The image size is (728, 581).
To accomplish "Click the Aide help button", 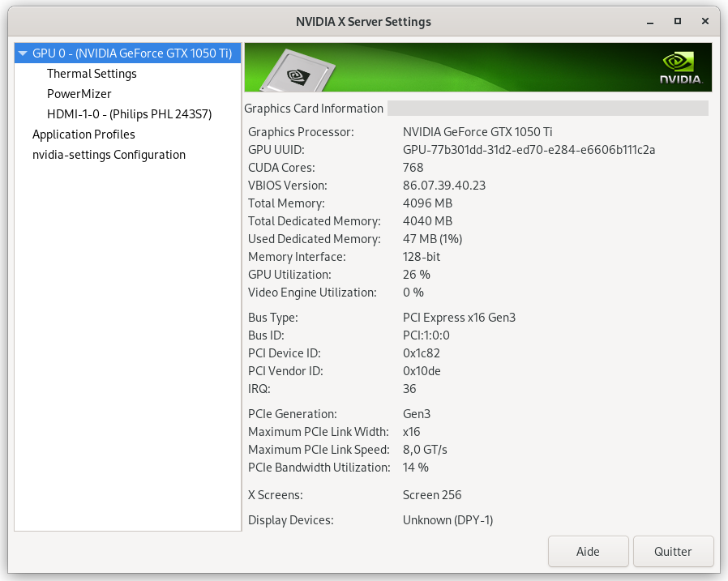I will (x=588, y=551).
